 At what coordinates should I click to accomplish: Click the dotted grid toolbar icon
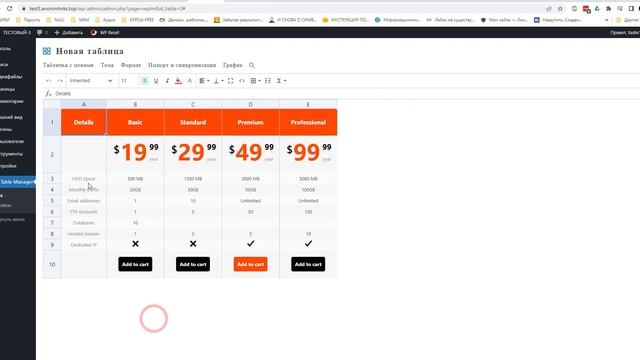point(268,81)
